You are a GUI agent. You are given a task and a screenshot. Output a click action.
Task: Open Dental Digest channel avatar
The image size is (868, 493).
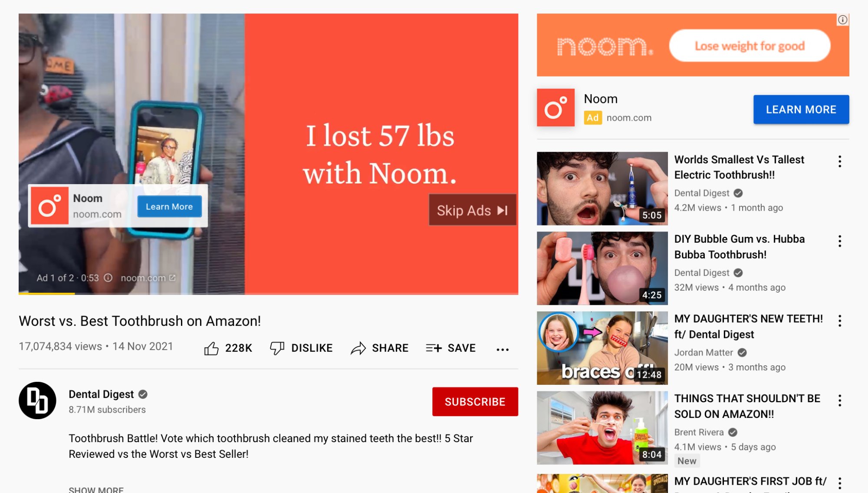(x=37, y=400)
